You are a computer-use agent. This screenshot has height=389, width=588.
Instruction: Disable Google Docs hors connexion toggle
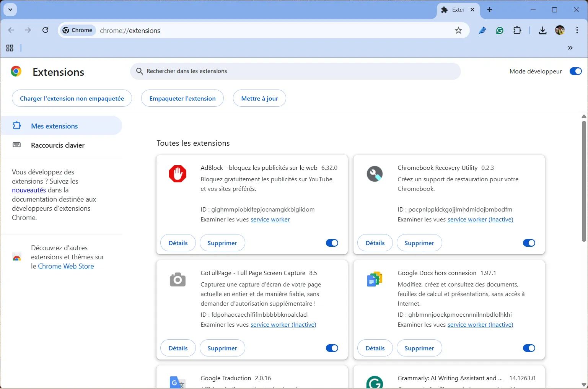(529, 348)
